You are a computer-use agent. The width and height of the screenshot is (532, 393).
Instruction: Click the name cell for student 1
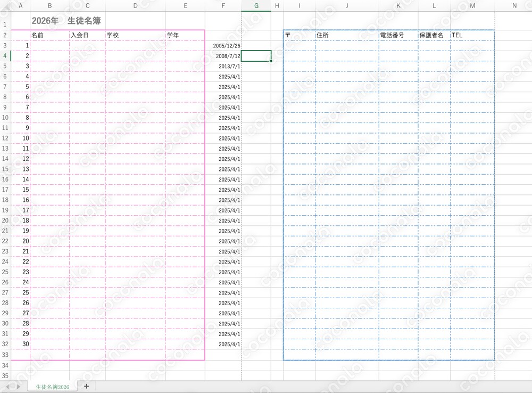50,45
